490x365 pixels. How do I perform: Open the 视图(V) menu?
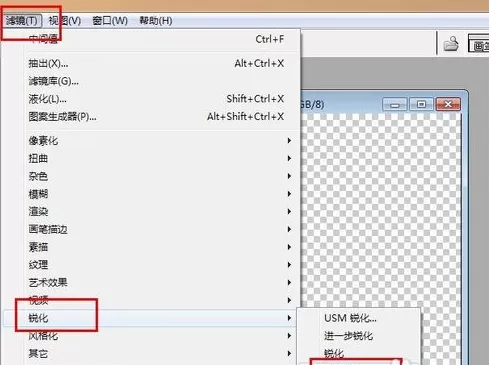pos(65,21)
